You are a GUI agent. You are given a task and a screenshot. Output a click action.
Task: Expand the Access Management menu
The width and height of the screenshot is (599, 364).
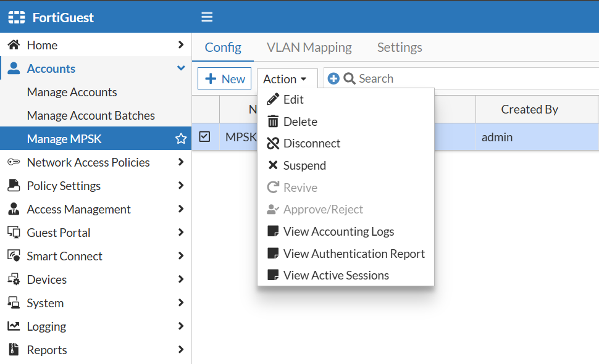[181, 209]
